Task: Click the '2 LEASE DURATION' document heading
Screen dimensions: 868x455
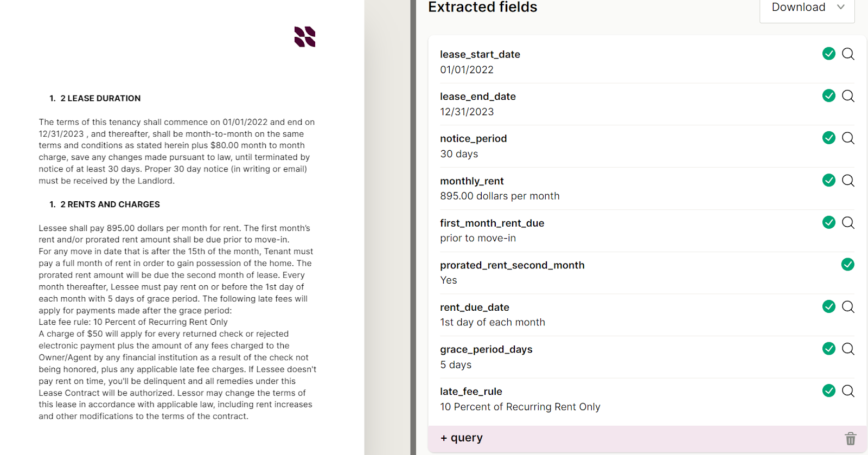Action: (100, 98)
